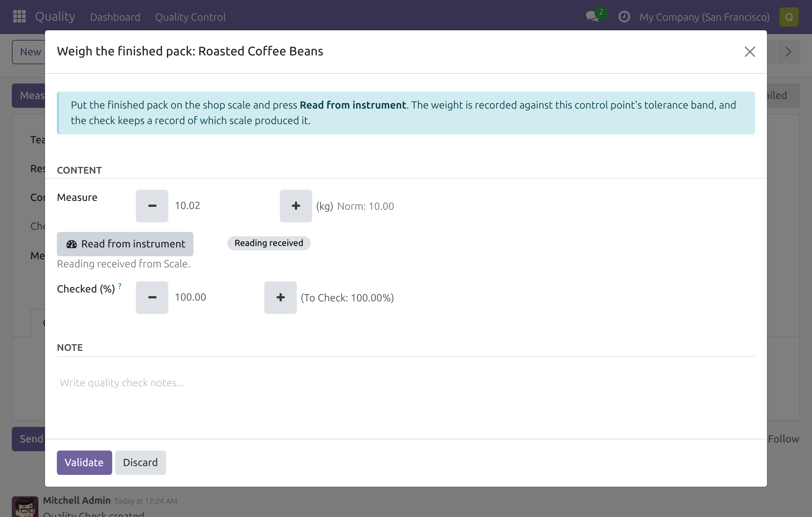812x517 pixels.
Task: Decrease the Measure value with minus
Action: point(152,206)
